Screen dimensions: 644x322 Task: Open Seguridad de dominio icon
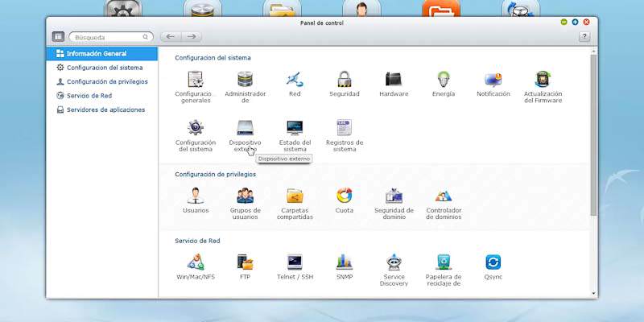(394, 196)
